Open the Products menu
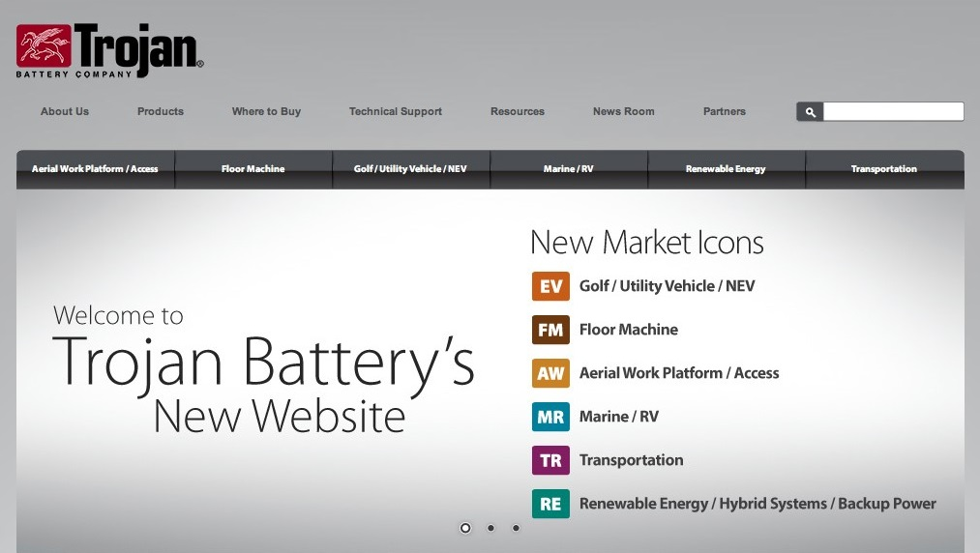 [x=161, y=111]
